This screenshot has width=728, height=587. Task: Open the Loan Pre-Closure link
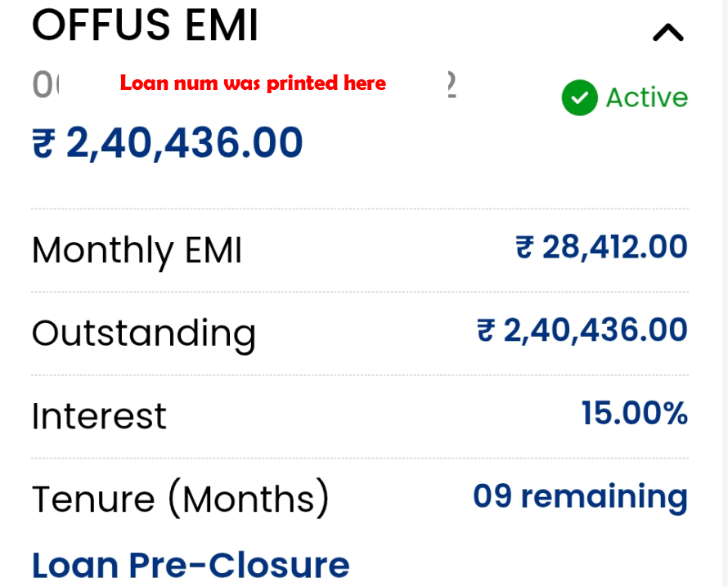191,565
